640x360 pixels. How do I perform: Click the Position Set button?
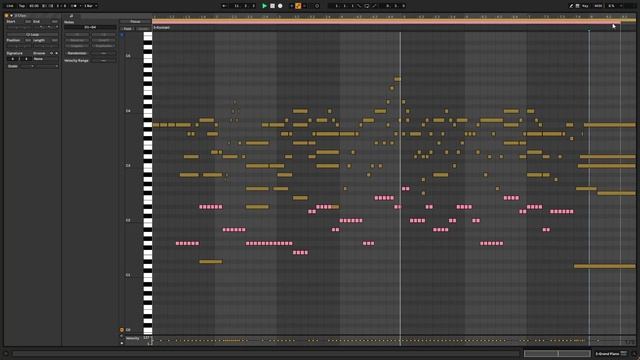[28, 40]
